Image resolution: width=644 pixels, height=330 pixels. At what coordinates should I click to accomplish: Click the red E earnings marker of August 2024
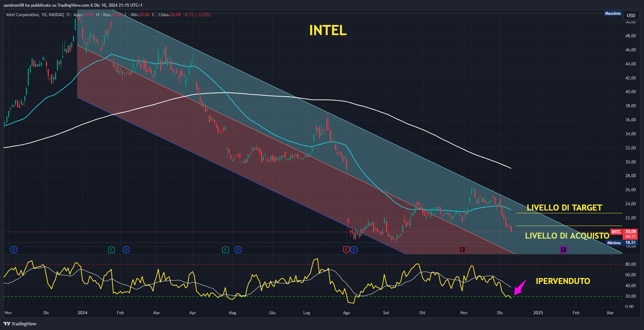point(346,250)
